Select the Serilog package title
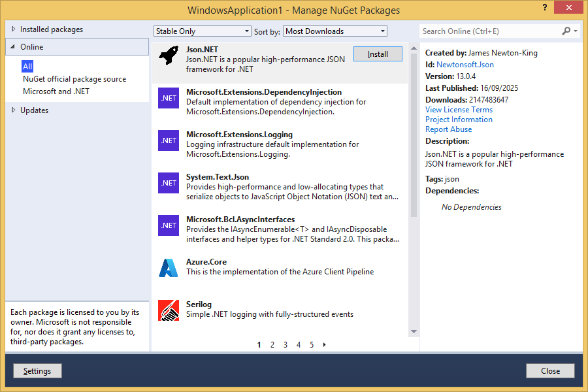Image resolution: width=588 pixels, height=392 pixels. click(x=199, y=304)
